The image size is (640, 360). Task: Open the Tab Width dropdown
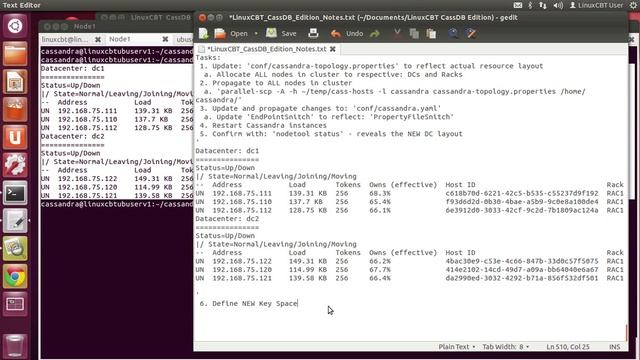click(506, 347)
